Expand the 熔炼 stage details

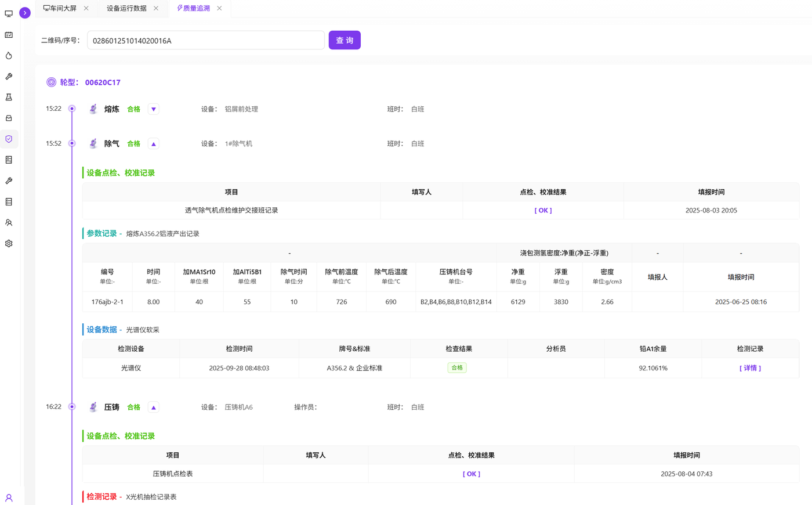154,109
